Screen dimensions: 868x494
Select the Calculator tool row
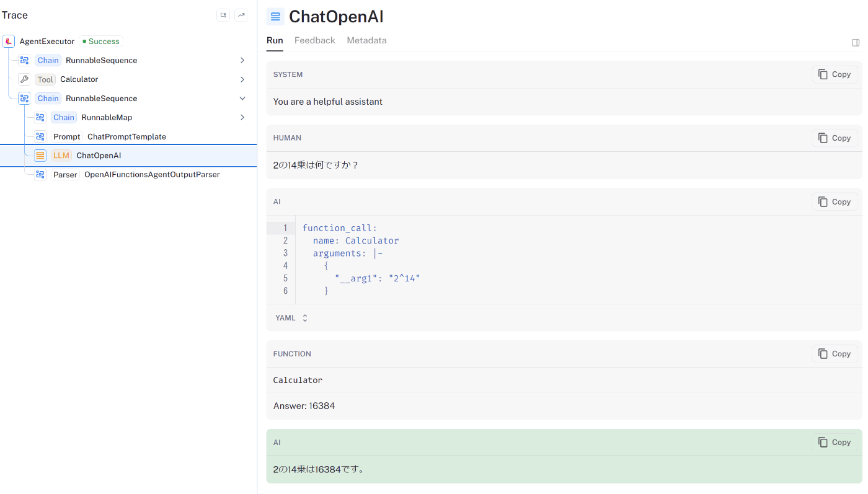click(x=128, y=79)
